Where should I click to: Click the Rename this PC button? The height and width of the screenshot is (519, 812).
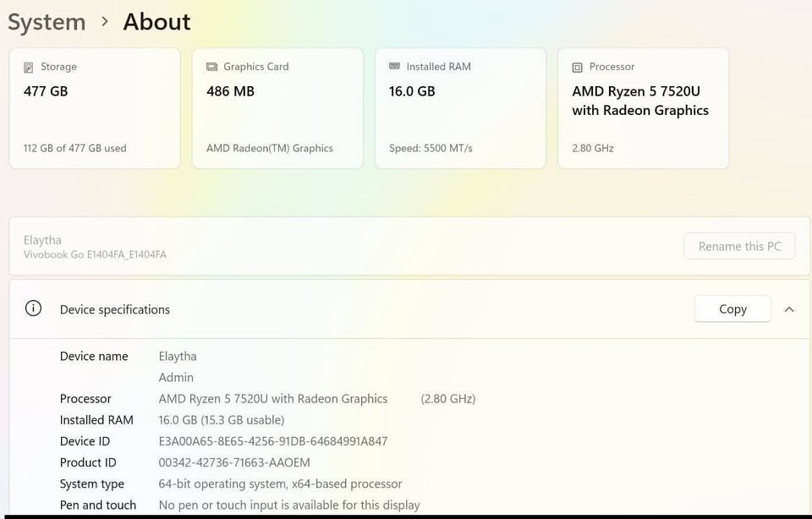click(739, 246)
